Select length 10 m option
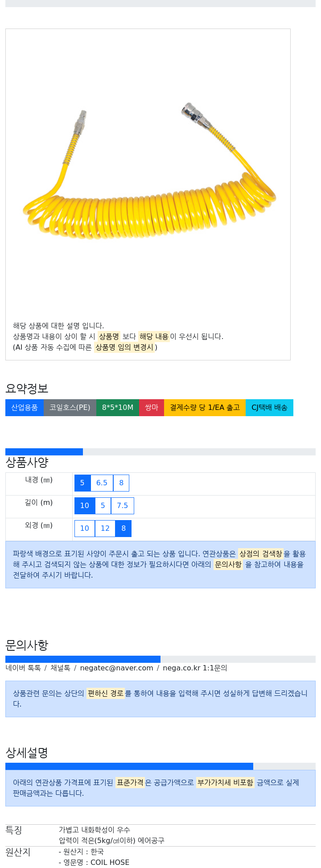This screenshot has height=868, width=321. [85, 506]
